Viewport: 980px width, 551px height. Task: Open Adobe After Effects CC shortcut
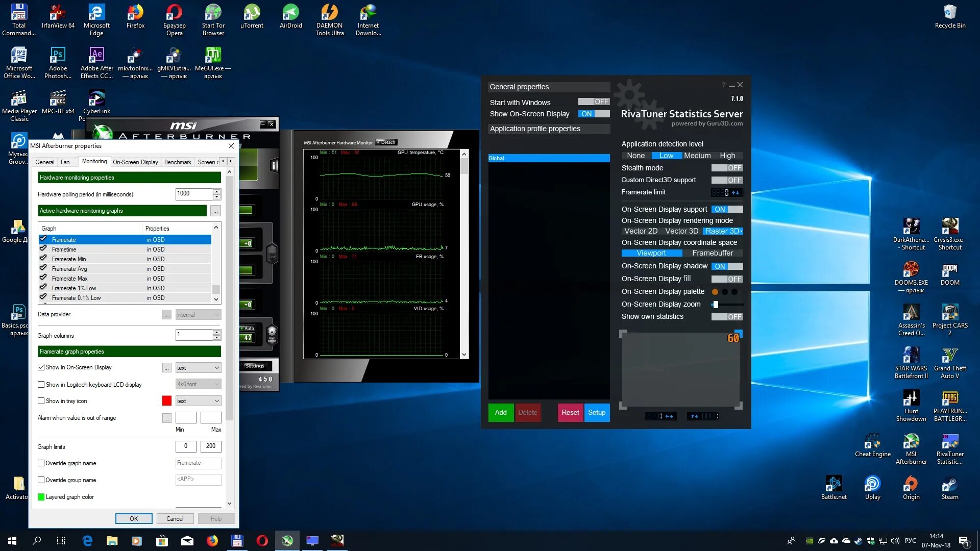(96, 63)
